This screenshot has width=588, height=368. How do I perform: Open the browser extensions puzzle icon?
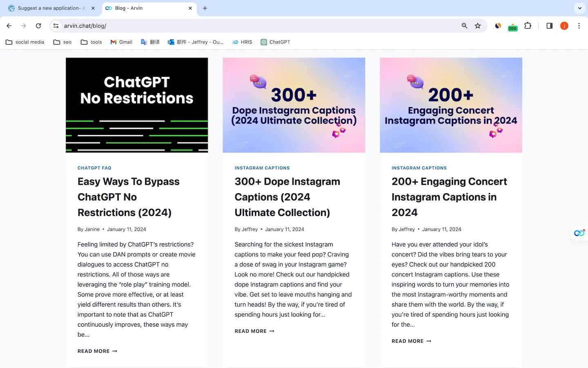coord(528,25)
